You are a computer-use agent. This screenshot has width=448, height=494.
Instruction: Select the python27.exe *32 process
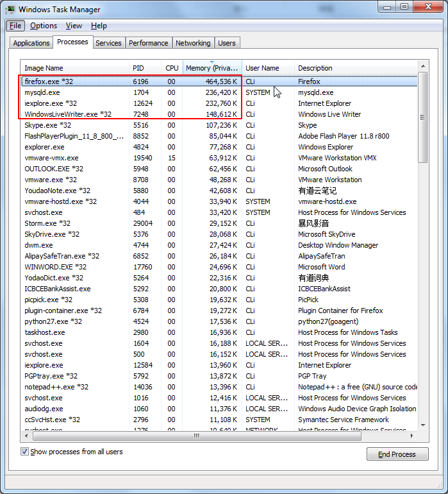coord(219,321)
